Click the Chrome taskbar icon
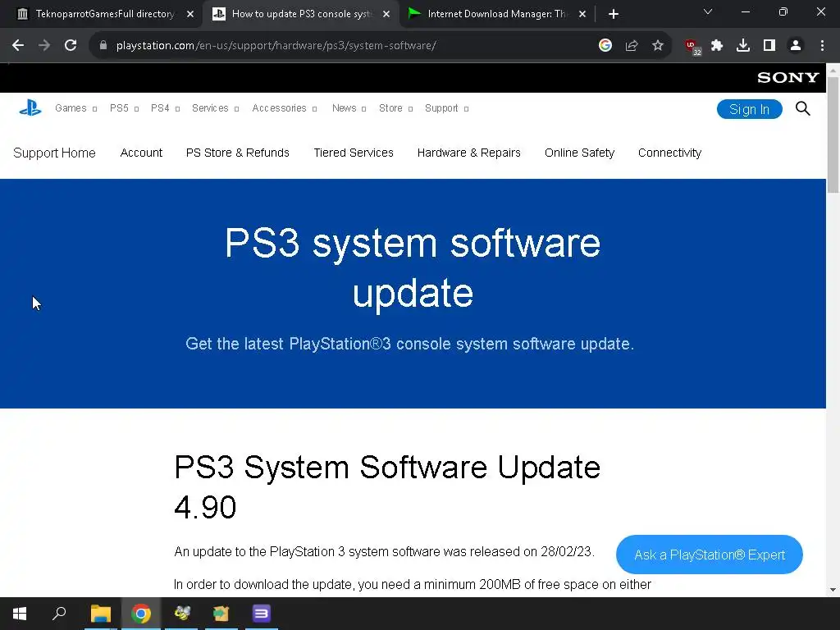 click(141, 614)
